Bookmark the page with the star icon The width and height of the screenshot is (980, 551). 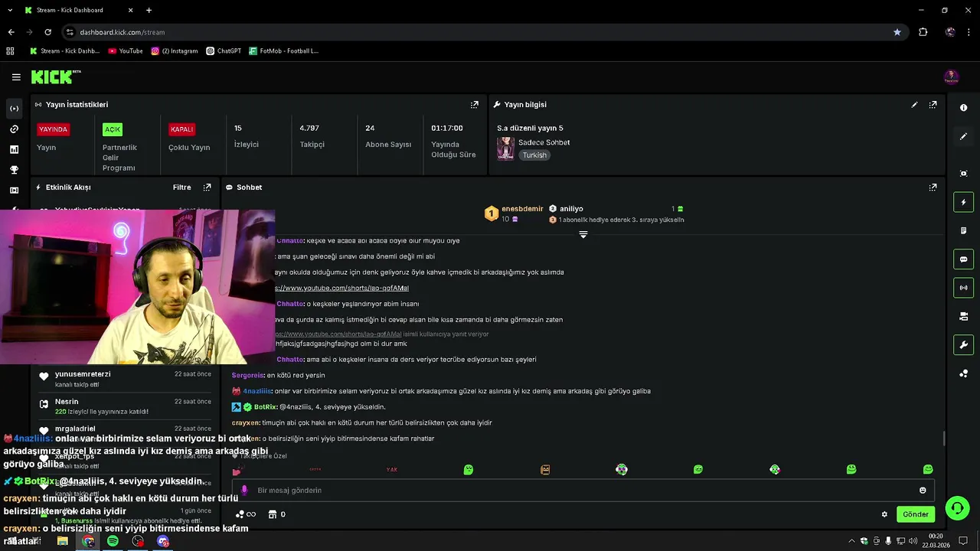897,32
